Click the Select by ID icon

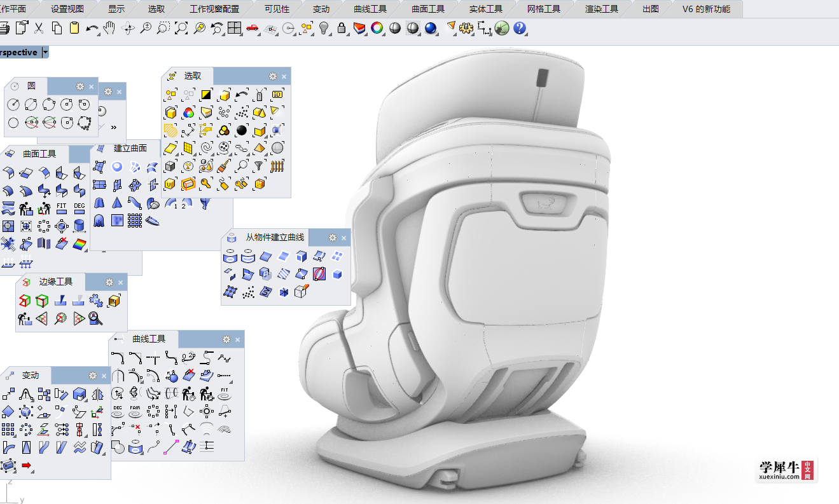click(x=277, y=95)
